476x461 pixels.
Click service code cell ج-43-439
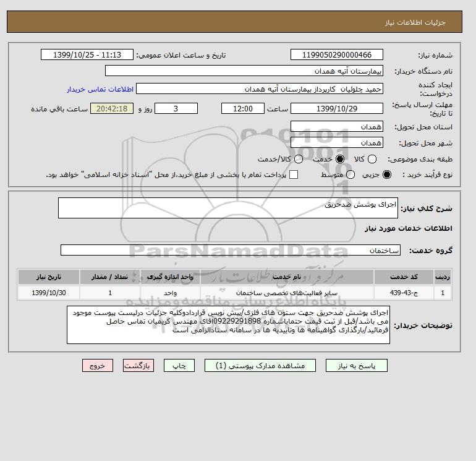click(404, 293)
